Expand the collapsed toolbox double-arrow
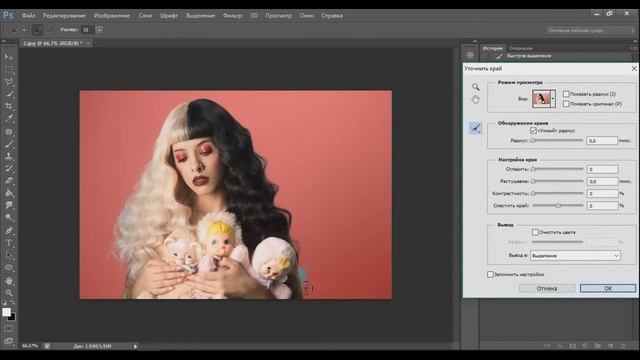 [x=4, y=41]
